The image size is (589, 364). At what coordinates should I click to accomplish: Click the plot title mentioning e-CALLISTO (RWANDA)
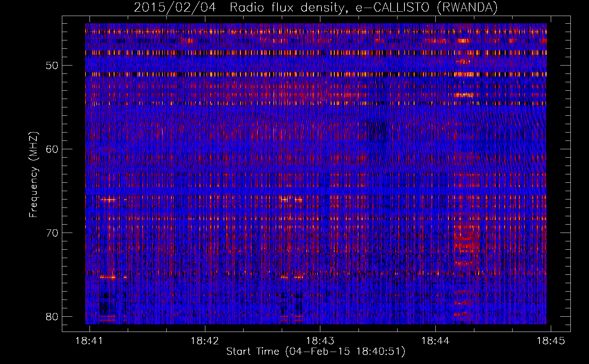[x=316, y=7]
